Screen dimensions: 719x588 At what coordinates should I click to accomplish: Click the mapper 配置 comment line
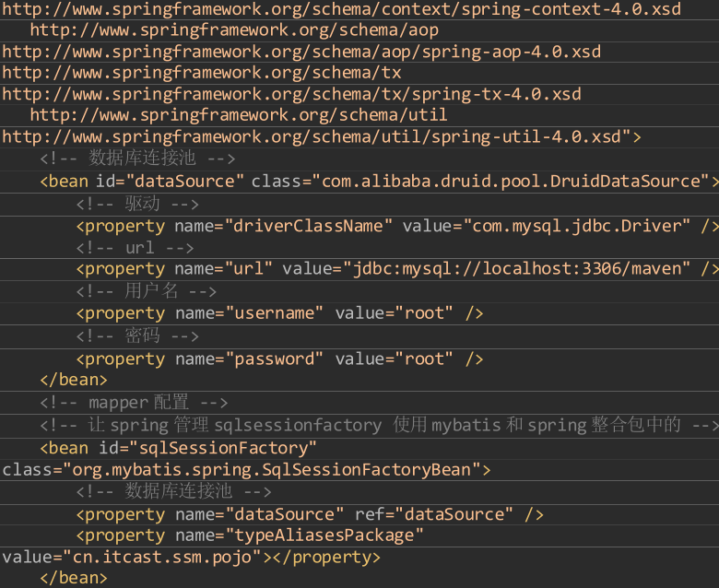[134, 403]
